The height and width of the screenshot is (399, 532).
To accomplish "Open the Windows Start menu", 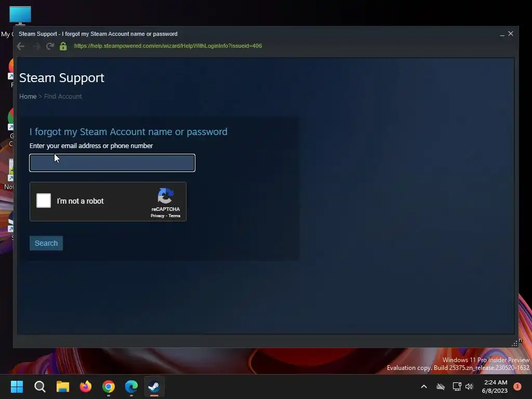I will coord(17,387).
